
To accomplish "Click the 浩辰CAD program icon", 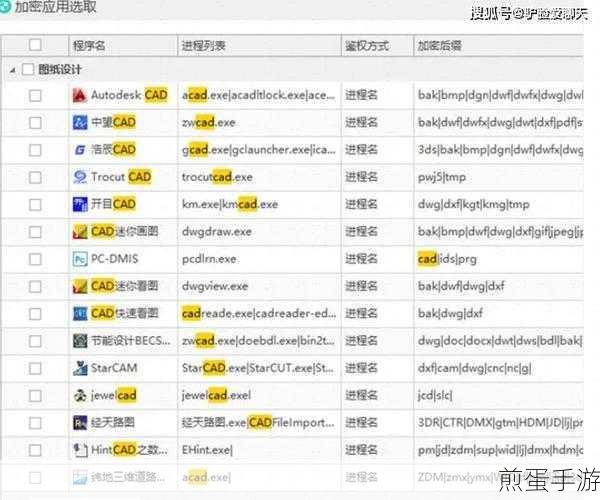I will pyautogui.click(x=80, y=150).
